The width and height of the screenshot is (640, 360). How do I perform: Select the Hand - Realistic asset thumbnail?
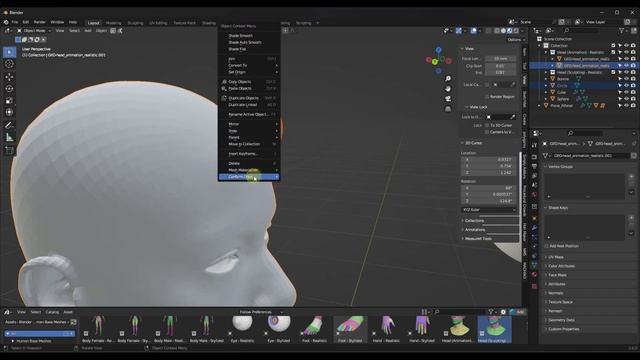coord(386,329)
